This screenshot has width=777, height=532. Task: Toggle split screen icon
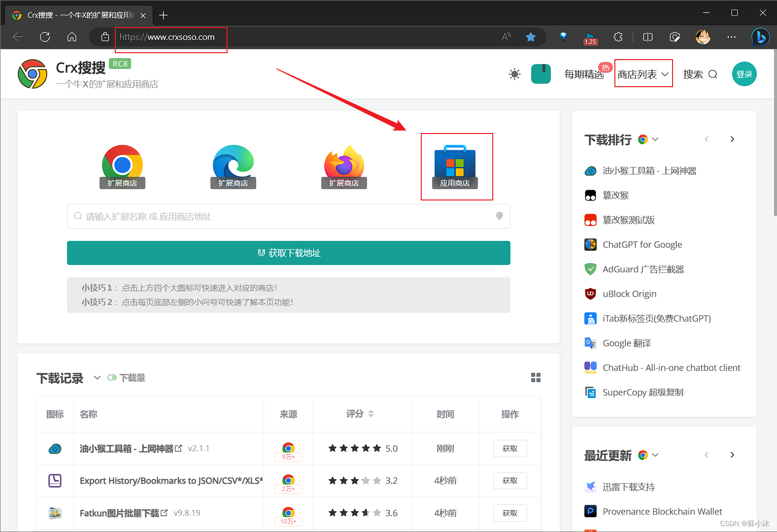click(x=648, y=37)
